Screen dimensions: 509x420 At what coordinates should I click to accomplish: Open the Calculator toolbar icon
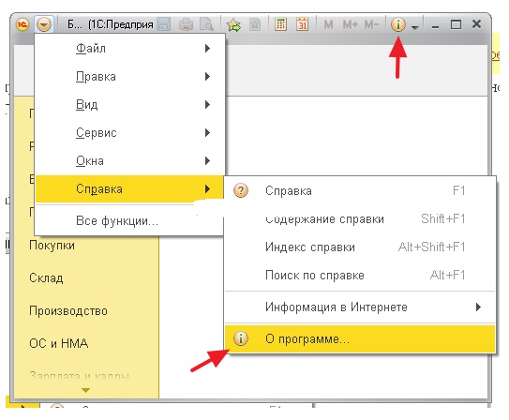click(x=280, y=24)
